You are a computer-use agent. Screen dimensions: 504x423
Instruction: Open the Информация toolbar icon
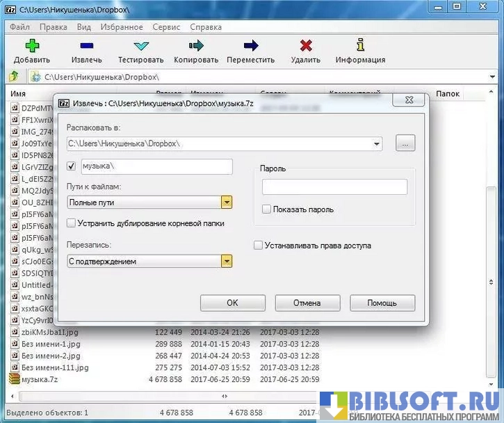click(x=360, y=46)
